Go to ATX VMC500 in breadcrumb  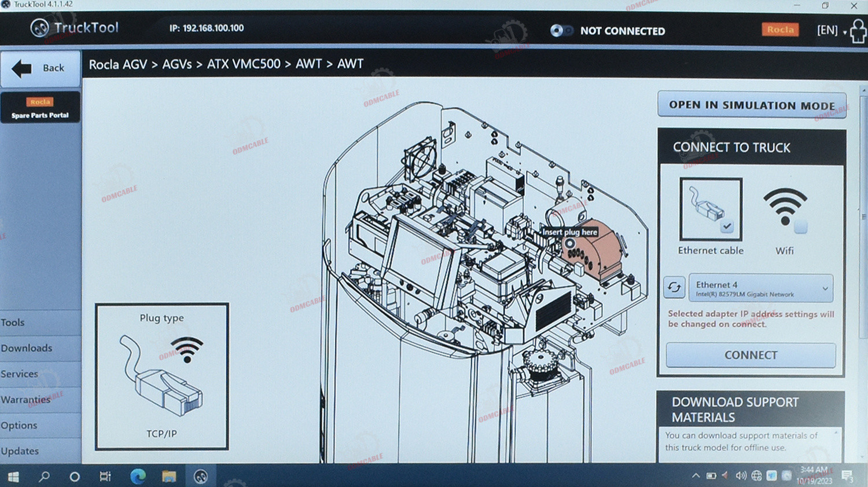244,64
